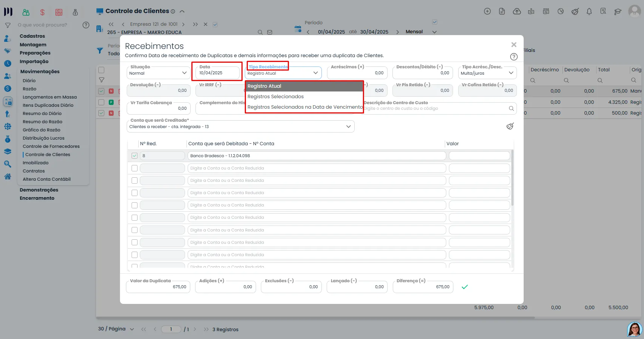The image size is (644, 339).
Task: Select Registros Selecionados na Data de Vencimento
Action: (x=304, y=107)
